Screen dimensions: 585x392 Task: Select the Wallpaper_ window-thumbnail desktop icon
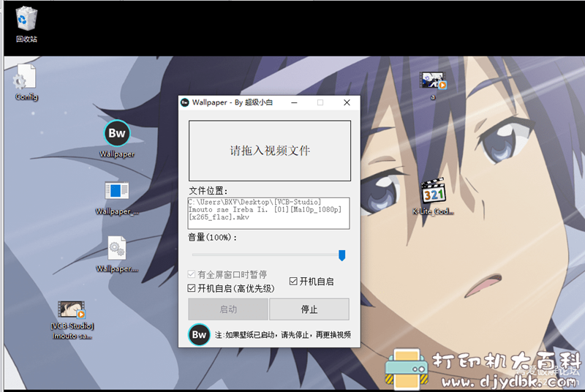click(x=117, y=198)
